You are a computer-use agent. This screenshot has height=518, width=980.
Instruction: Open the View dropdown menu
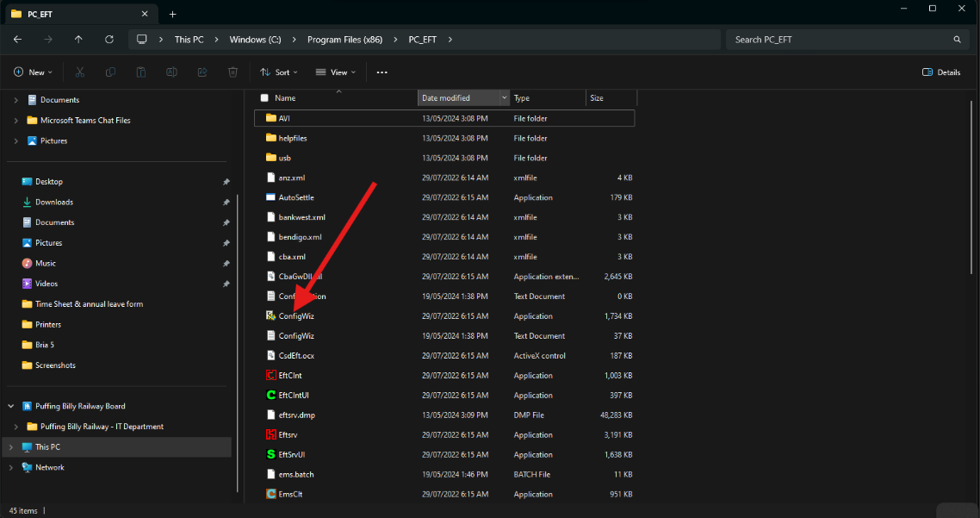pos(336,72)
